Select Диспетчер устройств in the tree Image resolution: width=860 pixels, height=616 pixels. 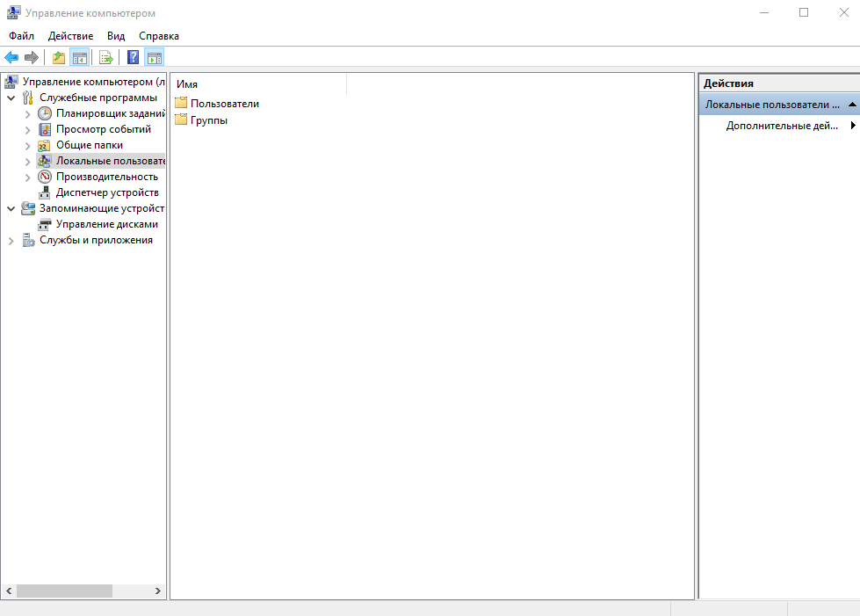coord(107,192)
